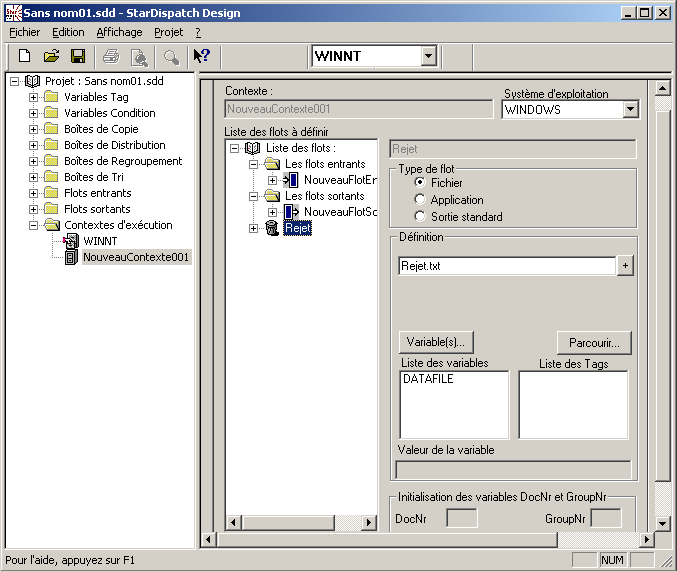Click the Parcourir... button
The width and height of the screenshot is (677, 572).
pos(594,342)
